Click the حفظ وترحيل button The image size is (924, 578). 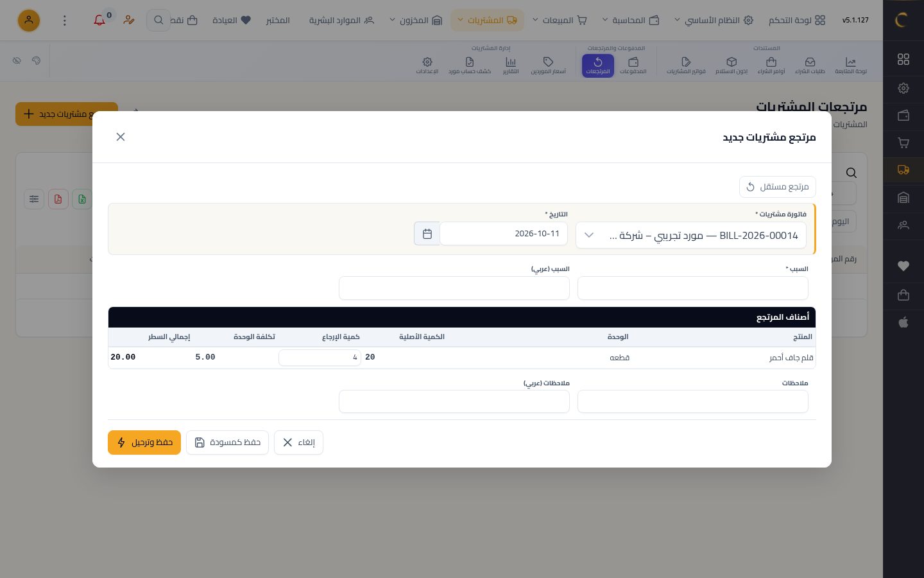(x=144, y=442)
